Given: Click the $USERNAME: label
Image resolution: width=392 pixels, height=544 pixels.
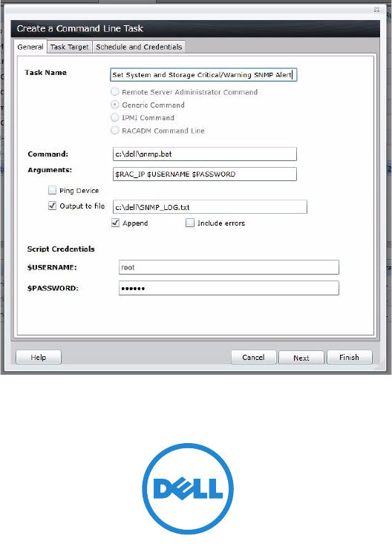Looking at the screenshot, I should (52, 267).
